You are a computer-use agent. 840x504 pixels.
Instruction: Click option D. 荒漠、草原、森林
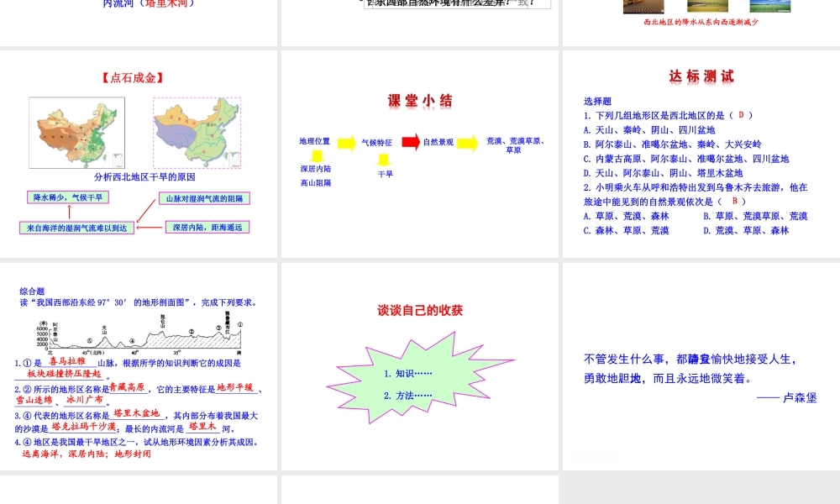[746, 231]
